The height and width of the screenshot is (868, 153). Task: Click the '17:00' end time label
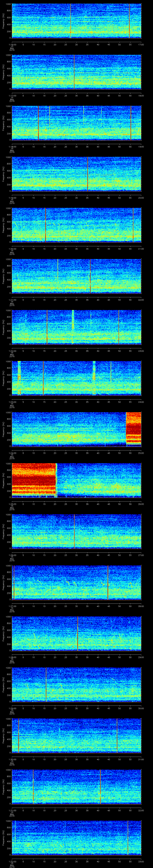pos(141,44)
